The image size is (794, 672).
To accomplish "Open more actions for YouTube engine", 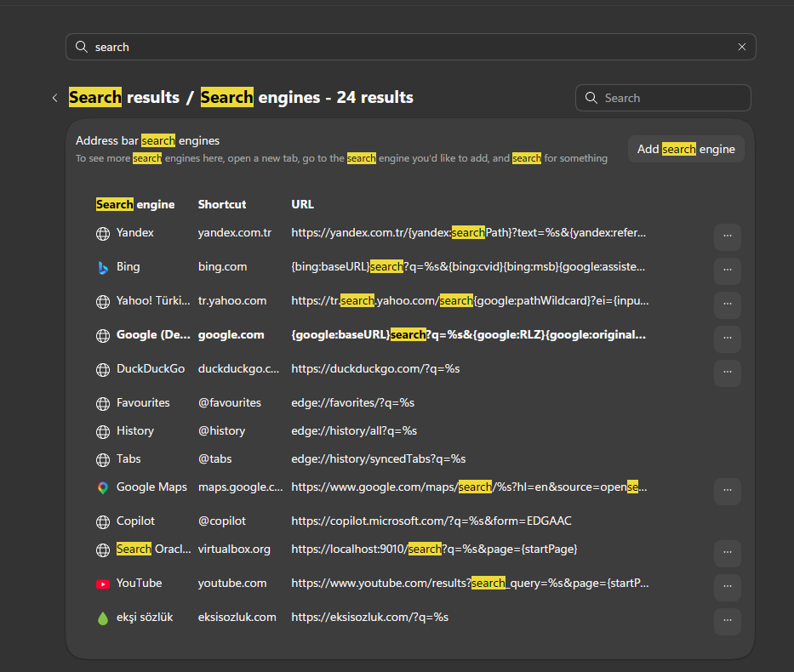I will click(727, 586).
